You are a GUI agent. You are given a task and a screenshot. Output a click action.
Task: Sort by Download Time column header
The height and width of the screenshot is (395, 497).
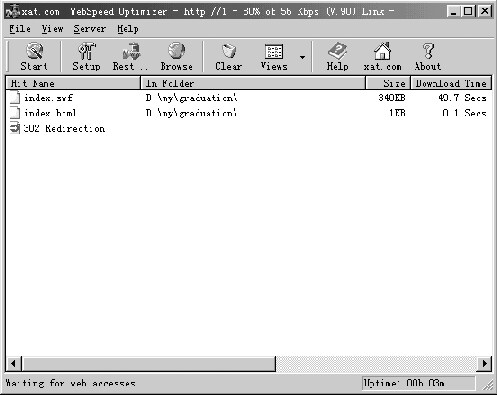point(451,83)
